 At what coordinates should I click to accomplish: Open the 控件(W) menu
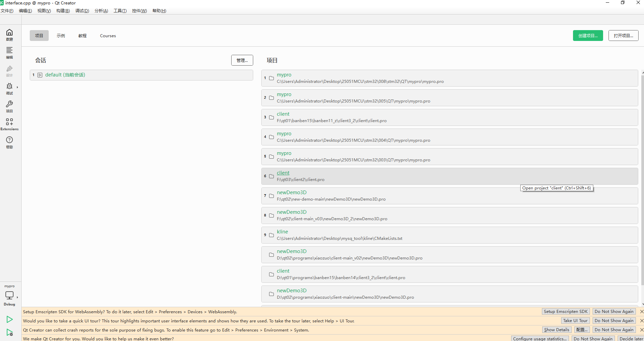click(x=139, y=11)
